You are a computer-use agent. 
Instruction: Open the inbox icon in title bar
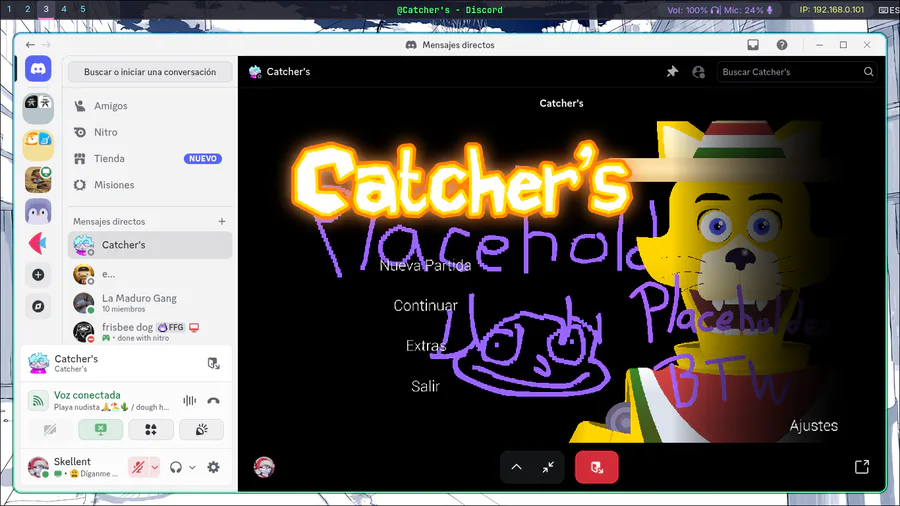pyautogui.click(x=753, y=45)
